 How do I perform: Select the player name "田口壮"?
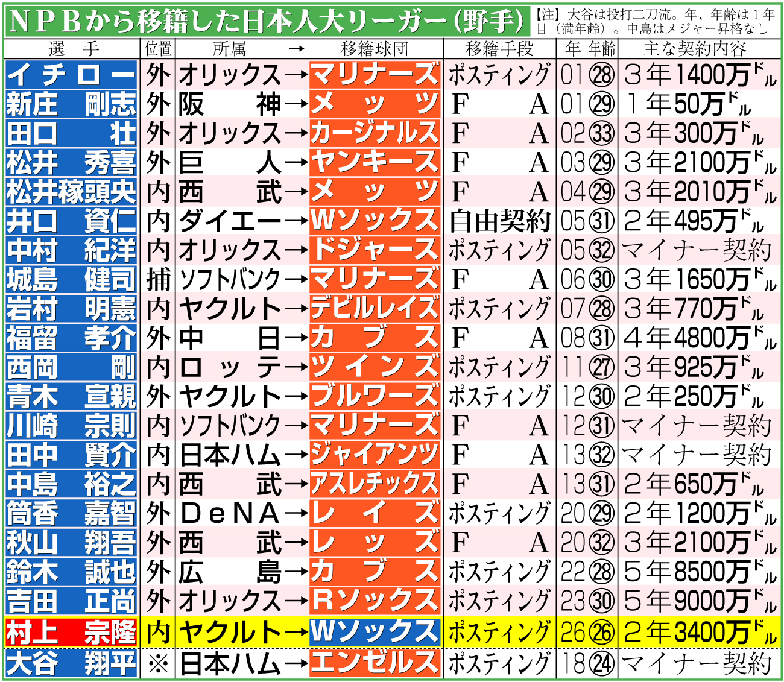coord(72,133)
